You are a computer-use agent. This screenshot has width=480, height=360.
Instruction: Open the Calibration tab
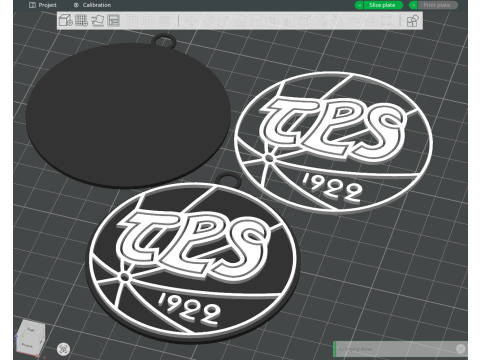pyautogui.click(x=92, y=5)
